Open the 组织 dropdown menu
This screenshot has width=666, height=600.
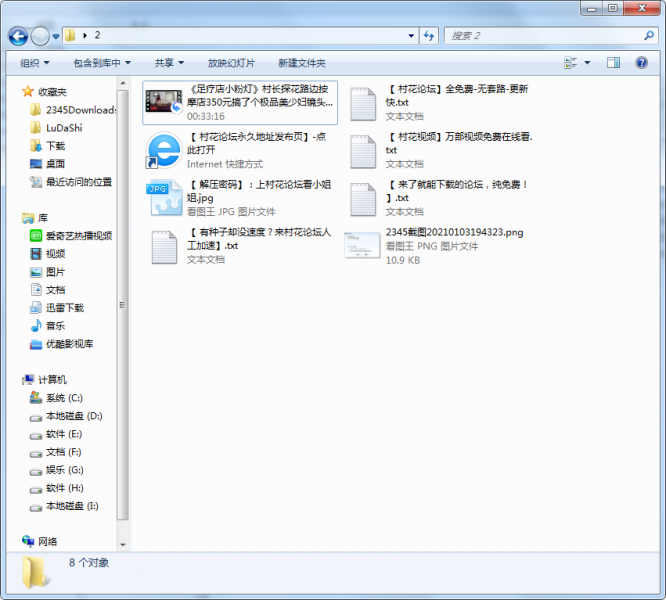[x=39, y=63]
